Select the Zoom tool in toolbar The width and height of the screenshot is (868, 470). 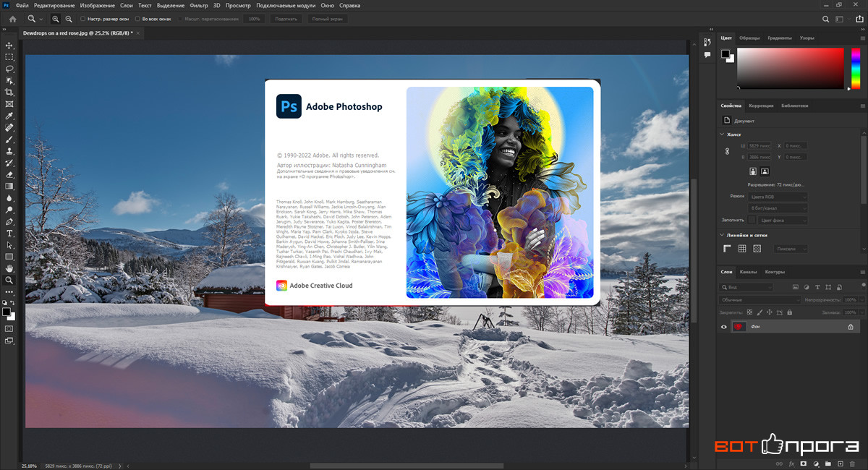click(x=9, y=280)
